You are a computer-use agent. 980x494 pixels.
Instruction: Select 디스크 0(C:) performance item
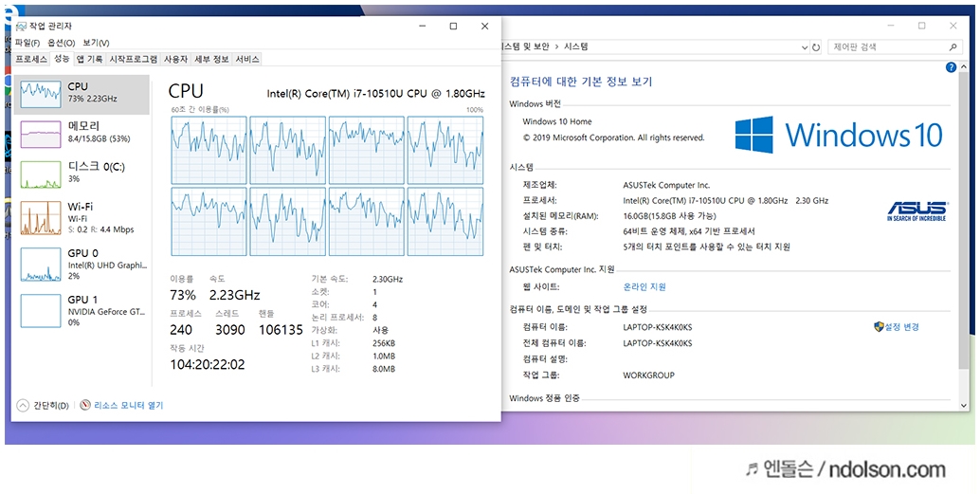tap(82, 174)
